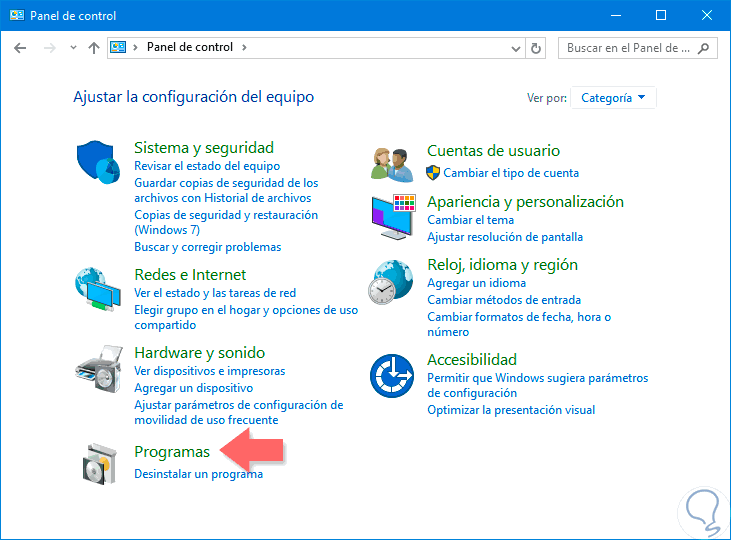Click Cambiar el tema
731x540 pixels.
pos(470,220)
